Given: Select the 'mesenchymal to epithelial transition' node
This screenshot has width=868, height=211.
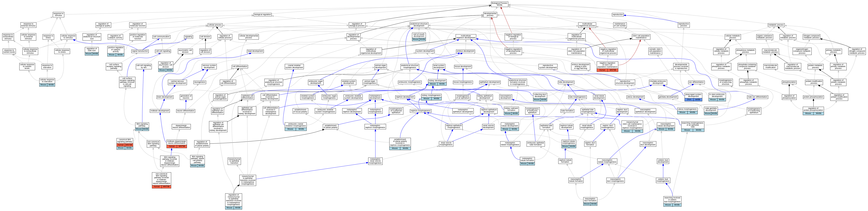Looking at the screenshot, I should (x=234, y=161).
